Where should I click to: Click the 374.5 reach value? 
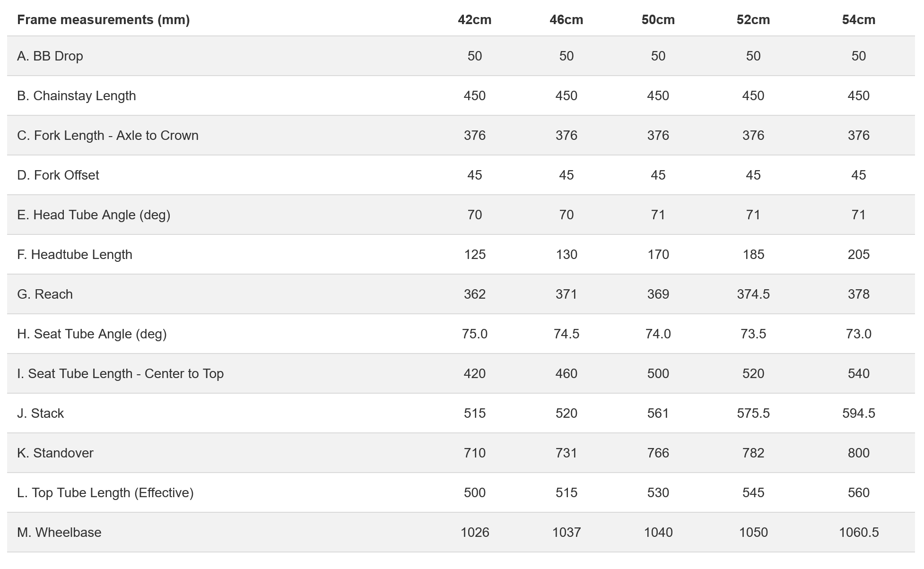click(753, 294)
